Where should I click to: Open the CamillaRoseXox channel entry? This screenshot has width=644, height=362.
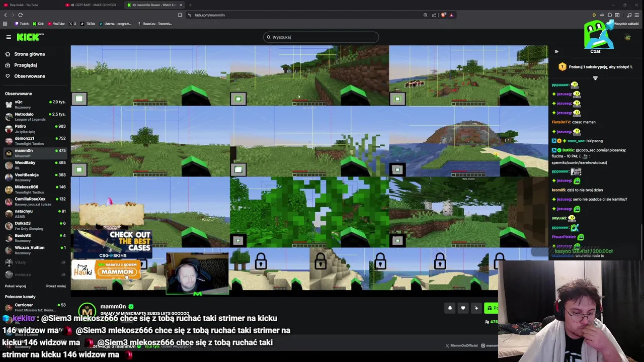pyautogui.click(x=35, y=201)
